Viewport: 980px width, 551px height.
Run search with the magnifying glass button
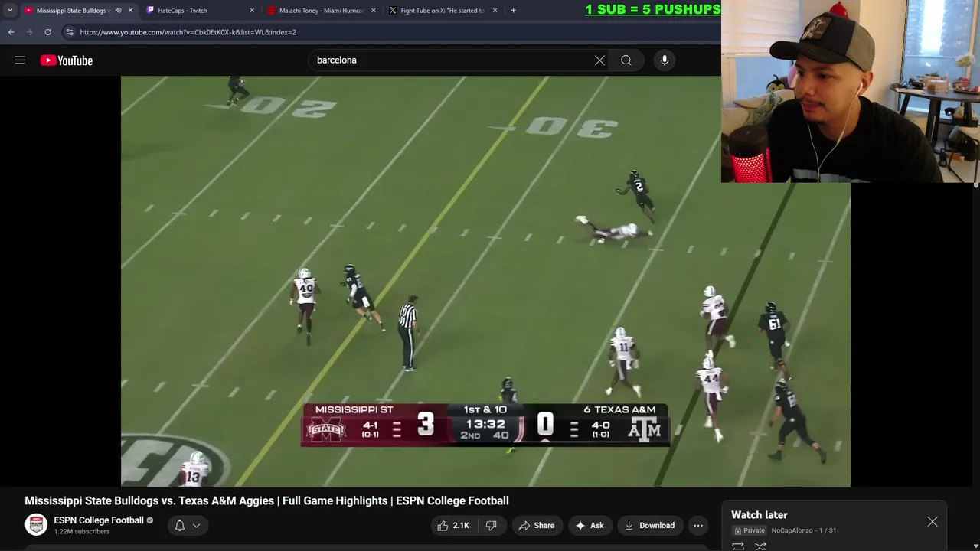point(626,60)
